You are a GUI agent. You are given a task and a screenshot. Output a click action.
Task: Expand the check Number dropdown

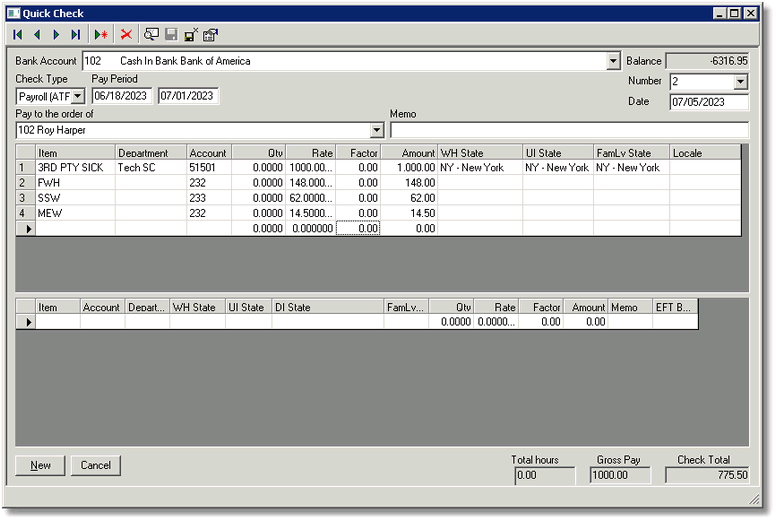[740, 82]
